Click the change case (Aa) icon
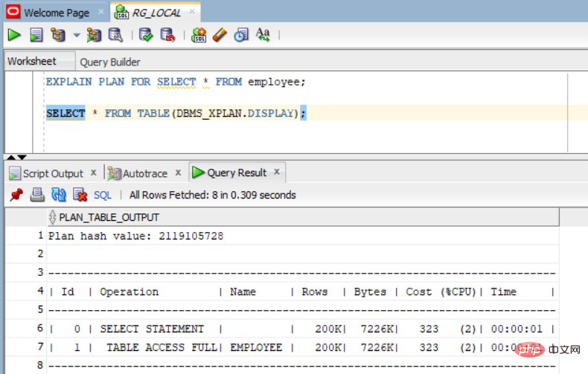588x374 pixels. (x=263, y=35)
